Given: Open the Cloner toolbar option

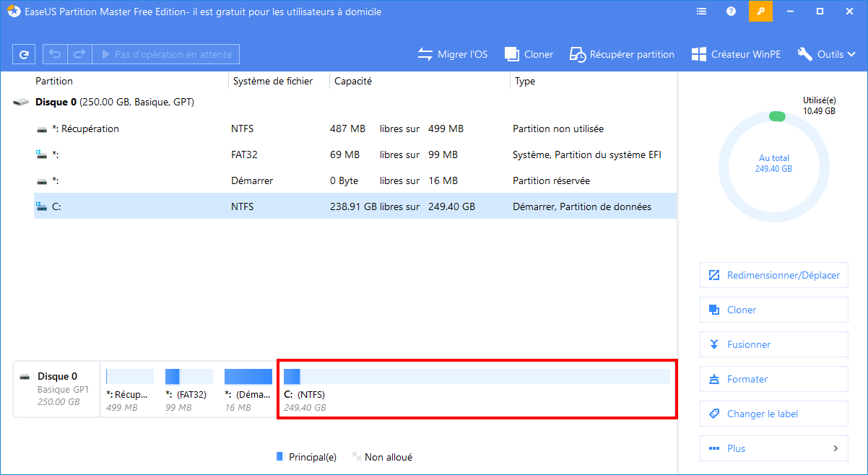Looking at the screenshot, I should coord(529,54).
